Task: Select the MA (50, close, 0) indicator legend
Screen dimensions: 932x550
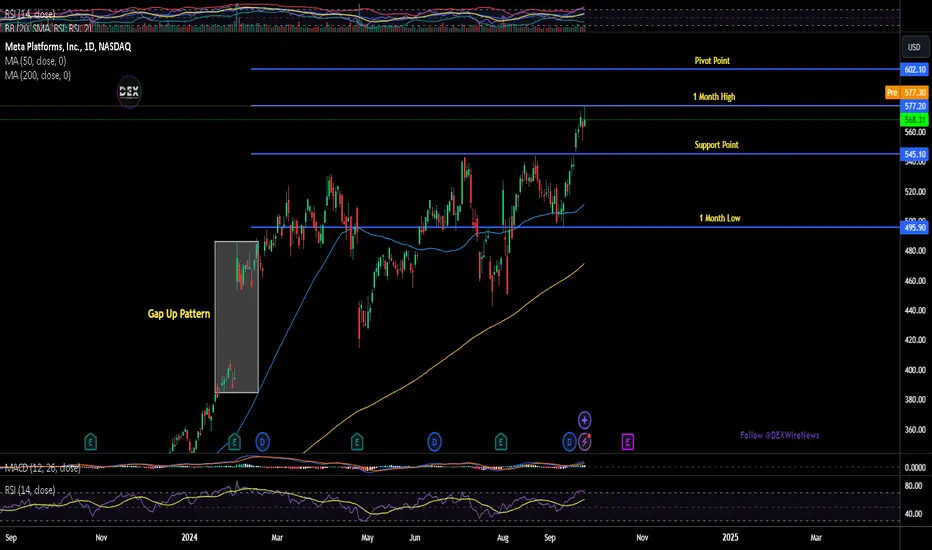Action: tap(36, 61)
